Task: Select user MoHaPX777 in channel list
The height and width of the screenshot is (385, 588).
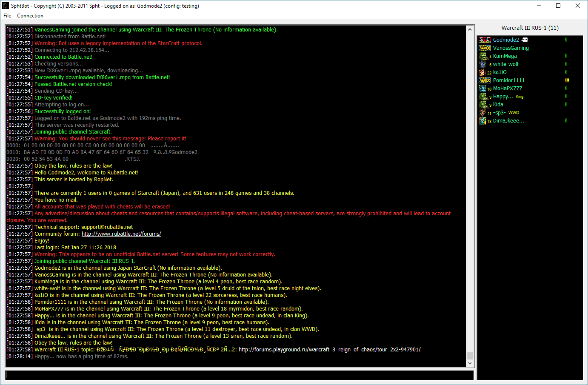Action: (508, 88)
